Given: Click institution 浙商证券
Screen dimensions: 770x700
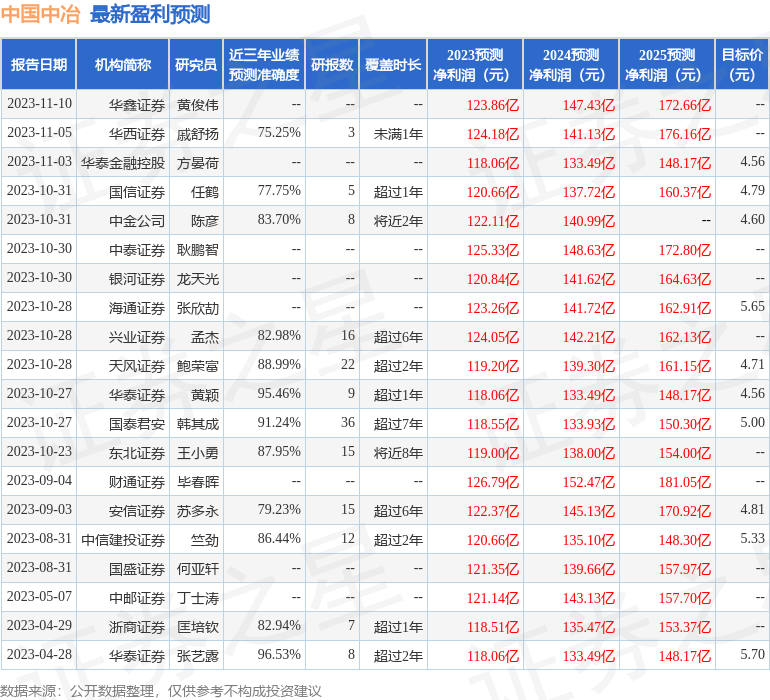Looking at the screenshot, I should [x=137, y=627].
